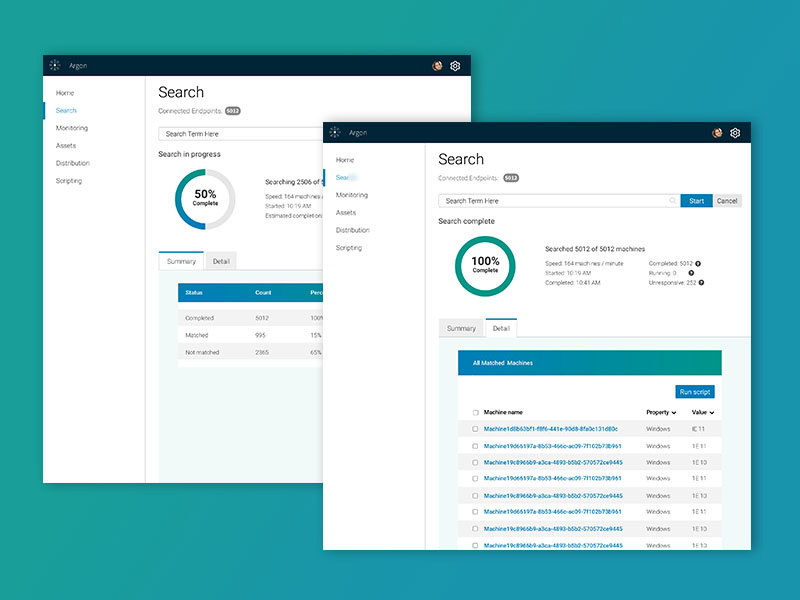Click 5012 endpoints badge in back window

click(x=233, y=111)
